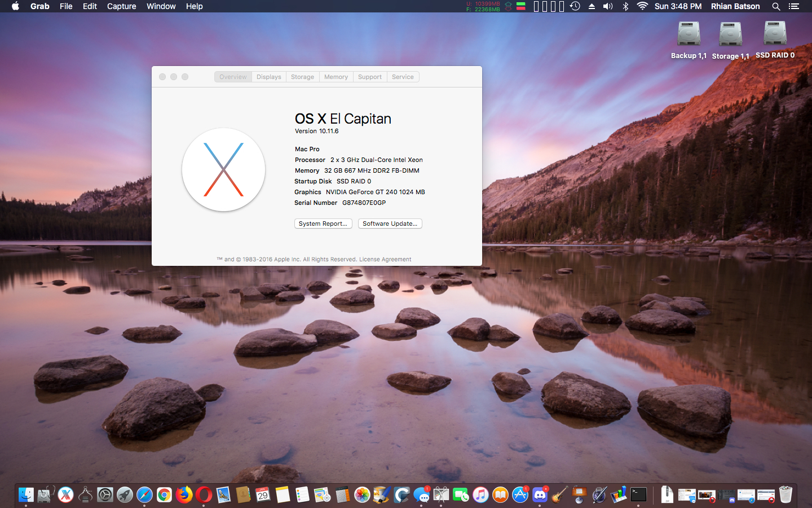Open the Capture menu
Viewport: 812px width, 508px height.
pos(122,6)
